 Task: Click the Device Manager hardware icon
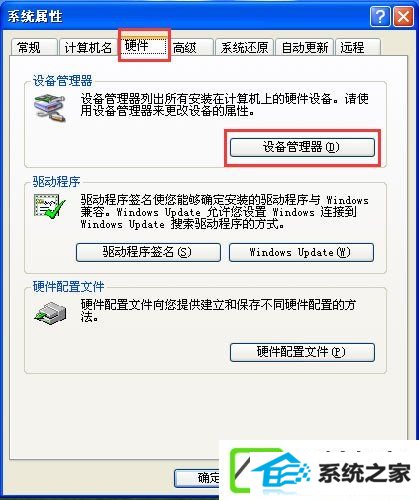(x=50, y=108)
